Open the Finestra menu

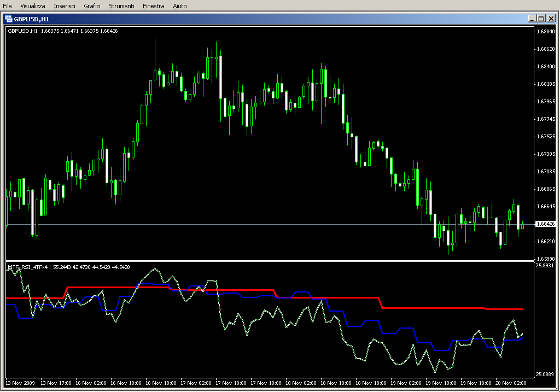tap(153, 6)
